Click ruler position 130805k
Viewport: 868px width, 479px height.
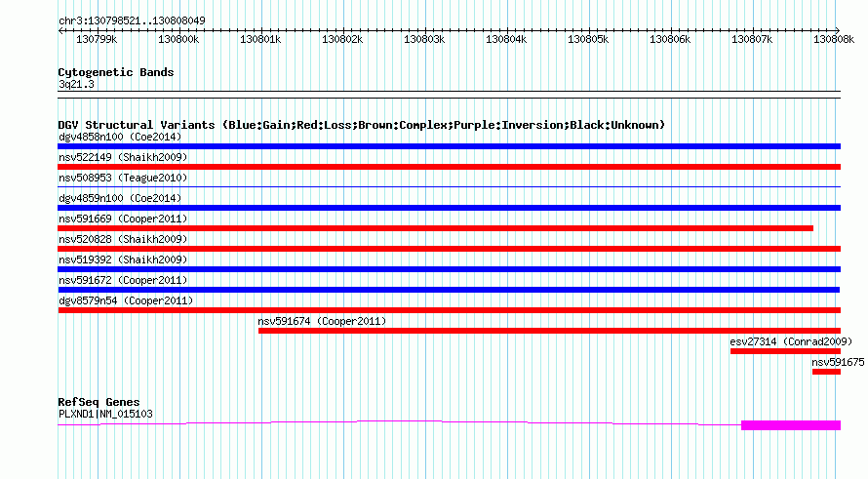(588, 39)
